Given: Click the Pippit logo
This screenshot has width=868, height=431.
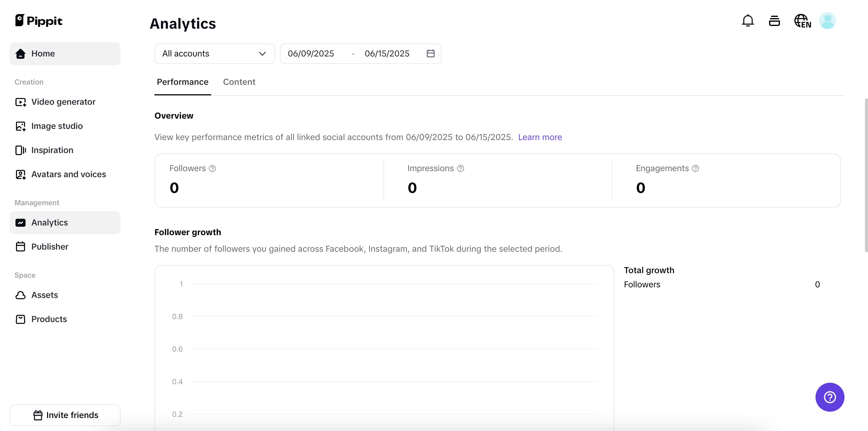Looking at the screenshot, I should (x=39, y=21).
